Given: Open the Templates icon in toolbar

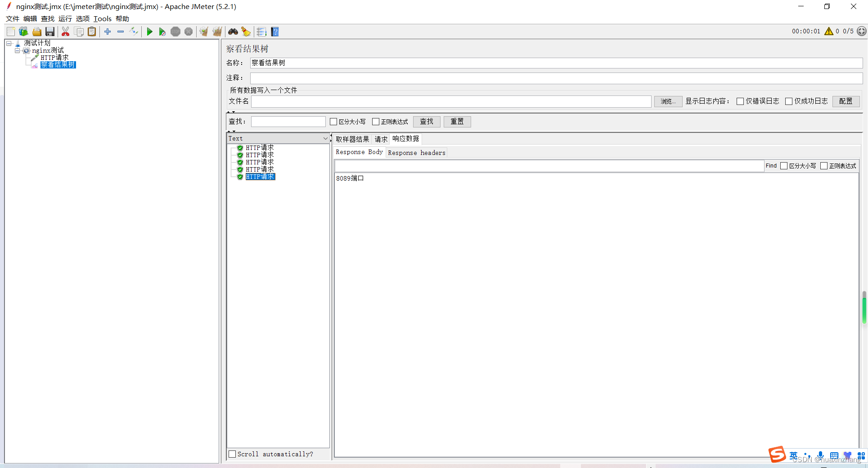Looking at the screenshot, I should click(23, 32).
